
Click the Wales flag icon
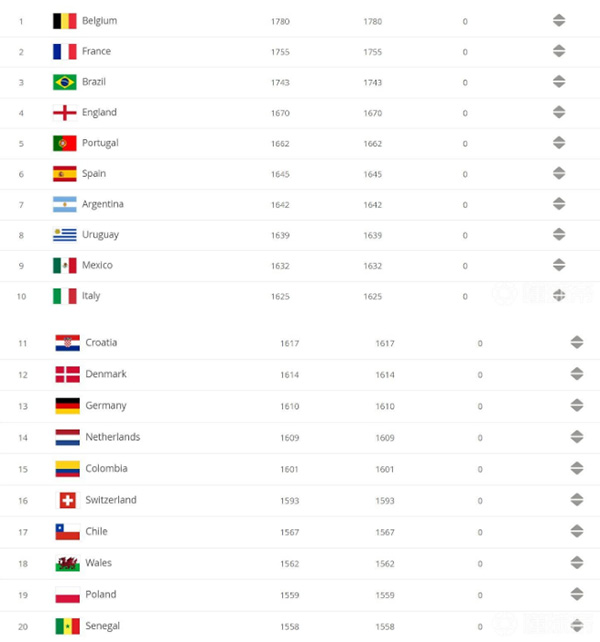coord(67,563)
